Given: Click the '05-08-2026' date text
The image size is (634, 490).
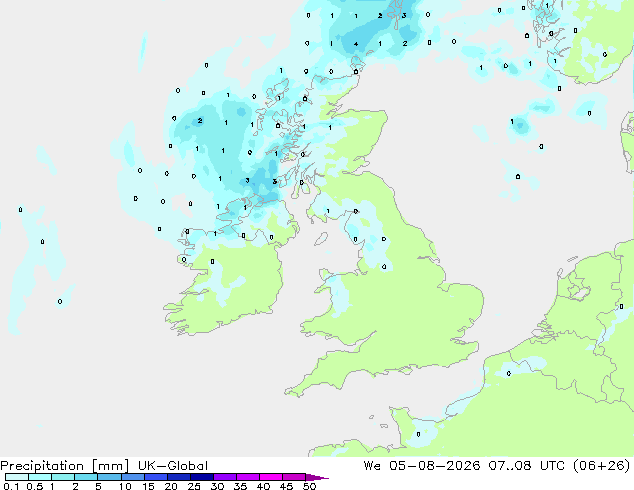Looking at the screenshot, I should pos(435,466).
